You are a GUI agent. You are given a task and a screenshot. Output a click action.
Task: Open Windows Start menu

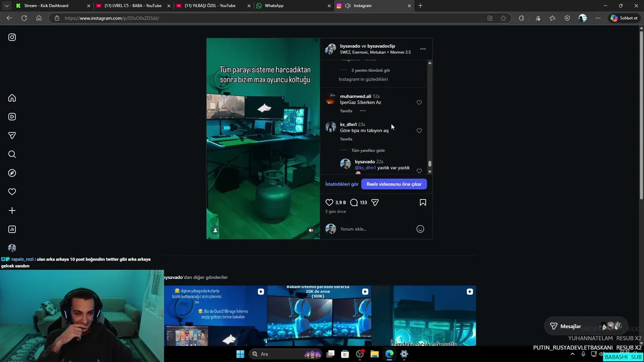(x=240, y=354)
